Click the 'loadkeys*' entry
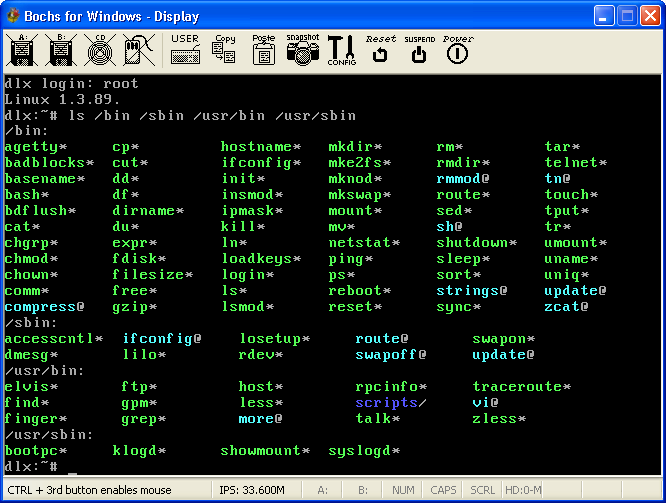 261,259
